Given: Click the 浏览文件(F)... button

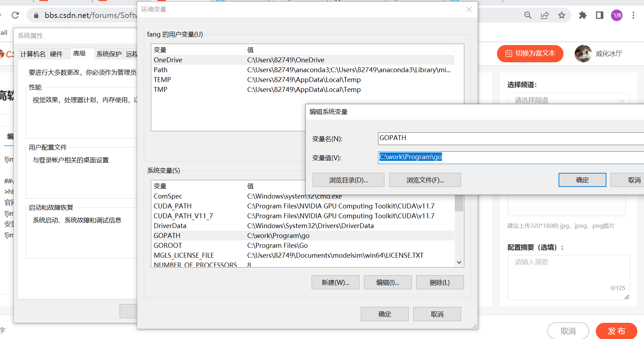Looking at the screenshot, I should tap(425, 180).
